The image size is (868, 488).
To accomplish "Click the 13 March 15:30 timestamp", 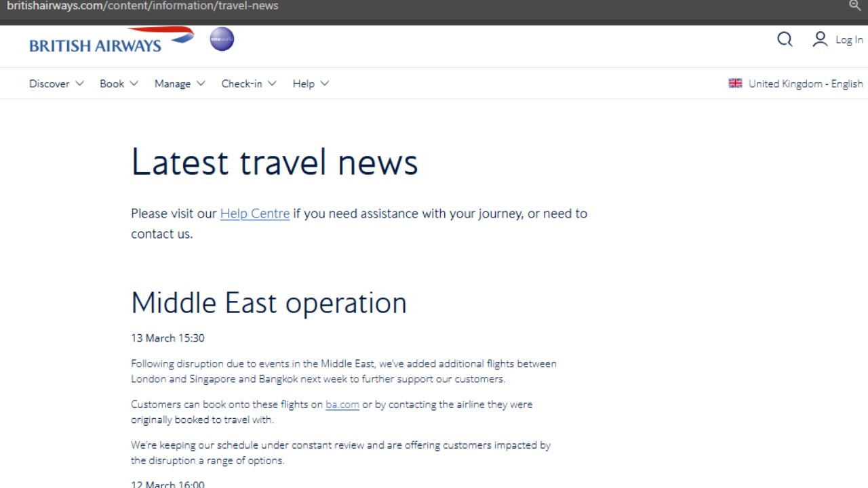I will (x=167, y=338).
